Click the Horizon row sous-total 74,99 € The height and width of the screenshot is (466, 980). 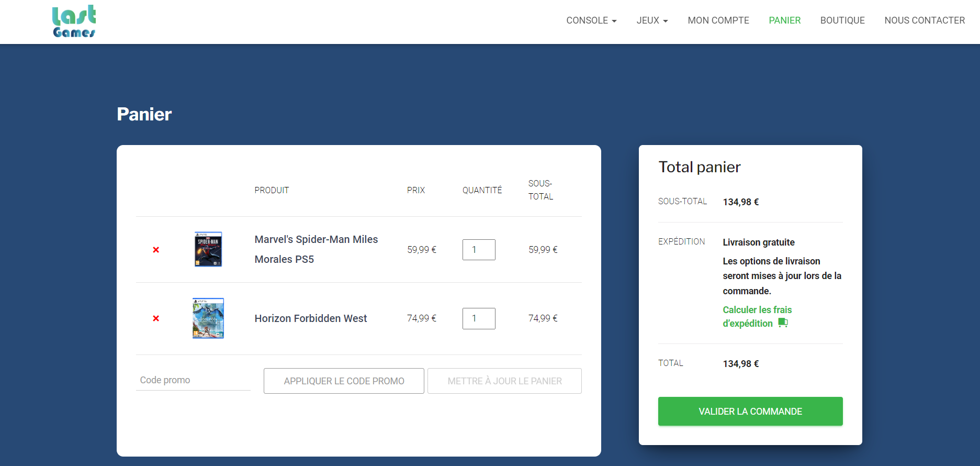543,318
